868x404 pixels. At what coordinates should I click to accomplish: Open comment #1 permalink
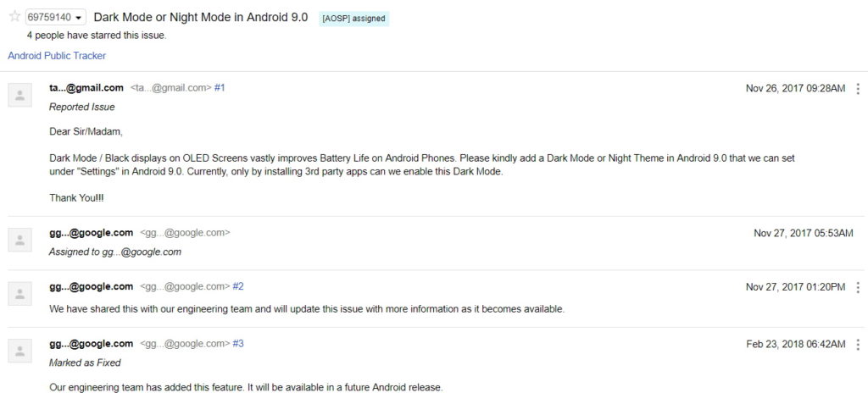pos(220,87)
